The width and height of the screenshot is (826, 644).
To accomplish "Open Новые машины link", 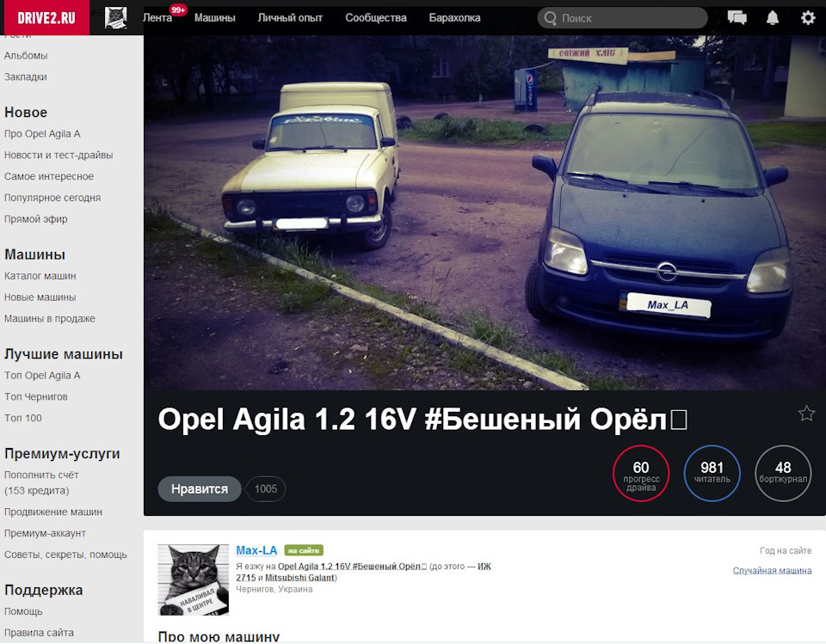I will tap(40, 297).
